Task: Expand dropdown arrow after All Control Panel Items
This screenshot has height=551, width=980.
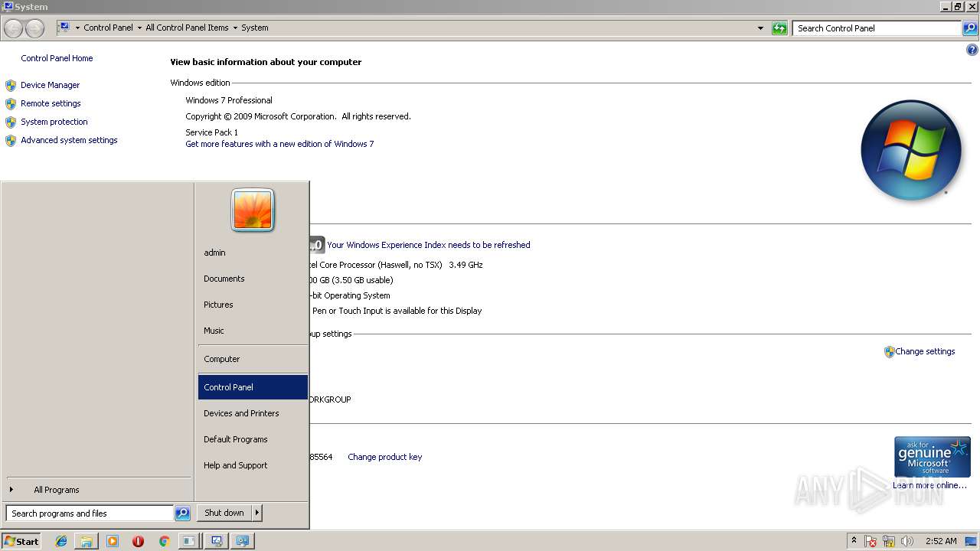Action: 235,28
